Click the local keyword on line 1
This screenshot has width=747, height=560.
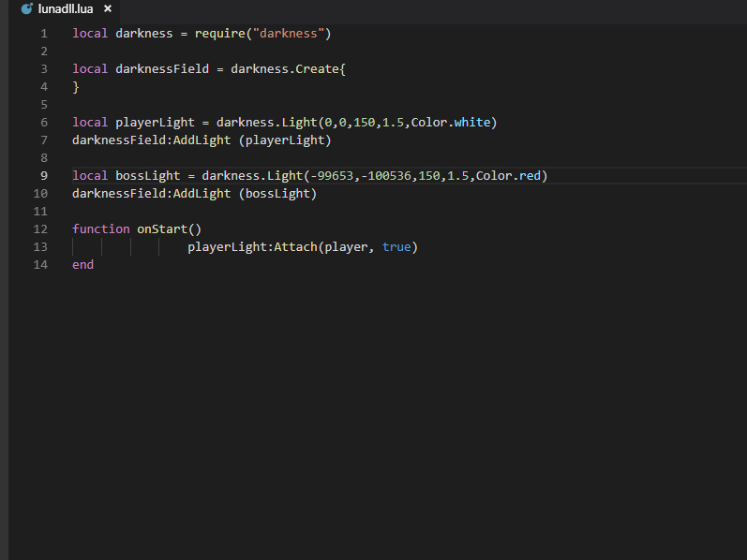coord(90,34)
